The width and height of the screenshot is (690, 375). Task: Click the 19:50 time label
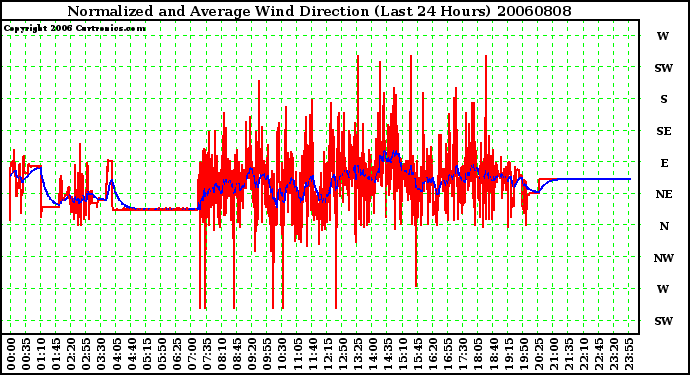[x=523, y=354]
